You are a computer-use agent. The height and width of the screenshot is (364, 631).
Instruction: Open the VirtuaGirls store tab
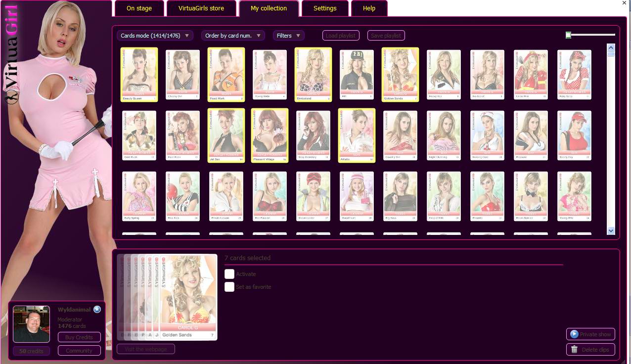click(x=201, y=8)
